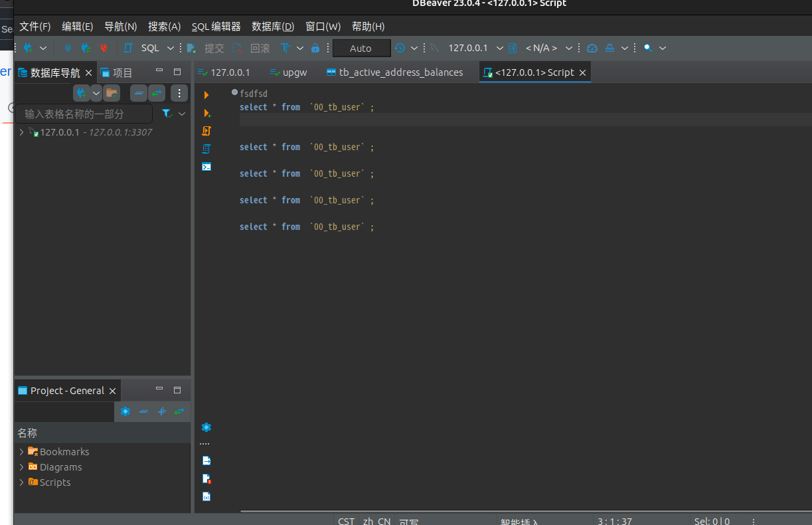812x525 pixels.
Task: Click the filter icon in Database Navigator
Action: 166,114
